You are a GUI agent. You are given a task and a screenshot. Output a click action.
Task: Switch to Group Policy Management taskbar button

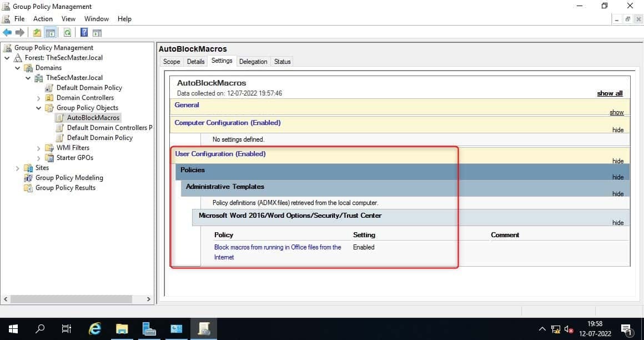click(x=204, y=329)
